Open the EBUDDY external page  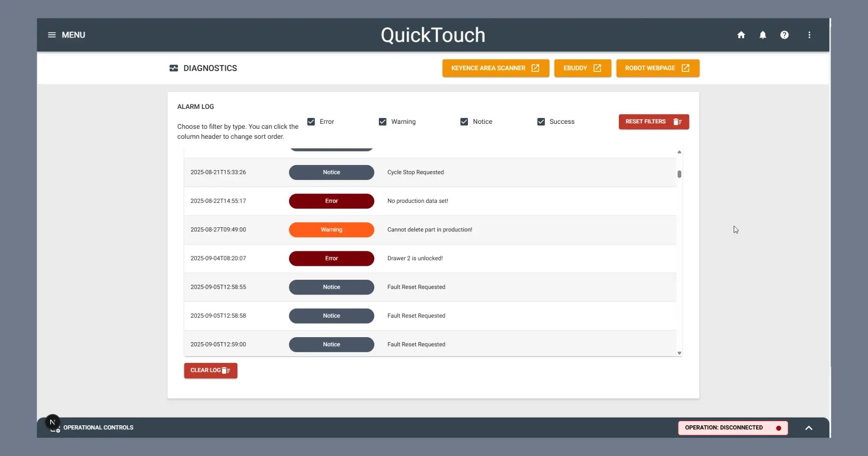[582, 68]
